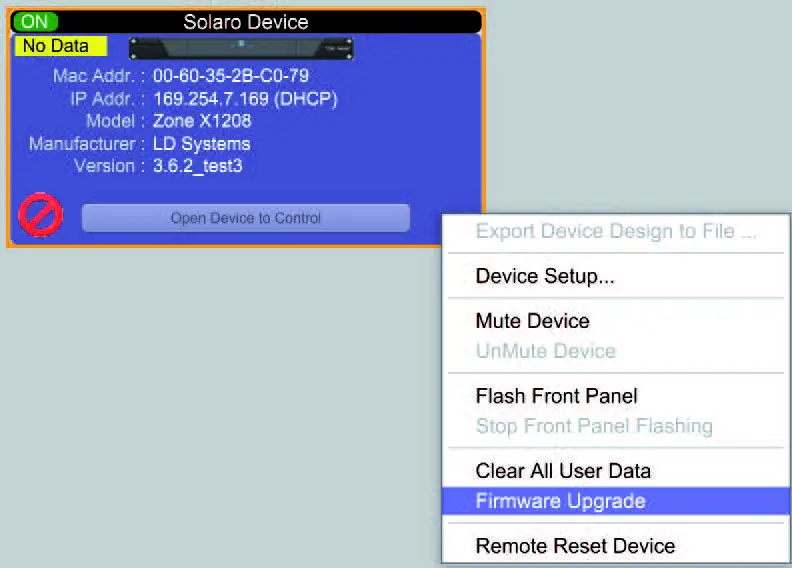792x568 pixels.
Task: Toggle the green ON power indicator
Action: (x=35, y=22)
